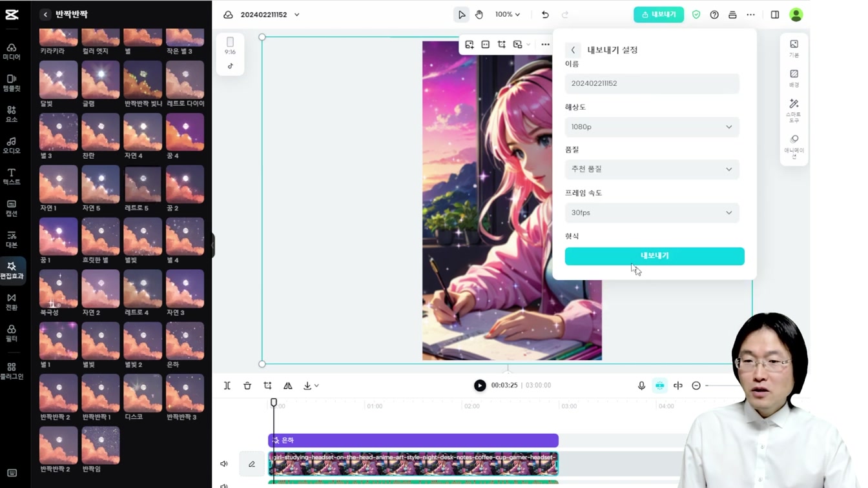This screenshot has width=868, height=488.
Task: Select the pointer selection tool
Action: point(461,15)
